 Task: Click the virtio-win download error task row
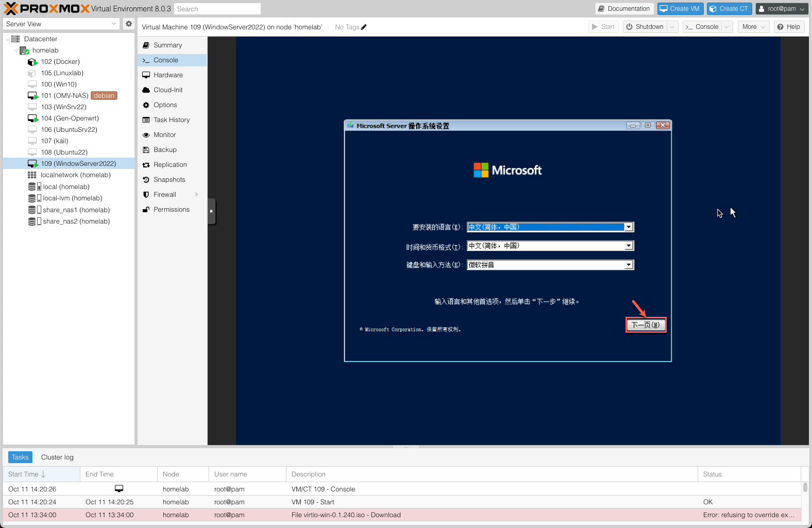pyautogui.click(x=402, y=515)
